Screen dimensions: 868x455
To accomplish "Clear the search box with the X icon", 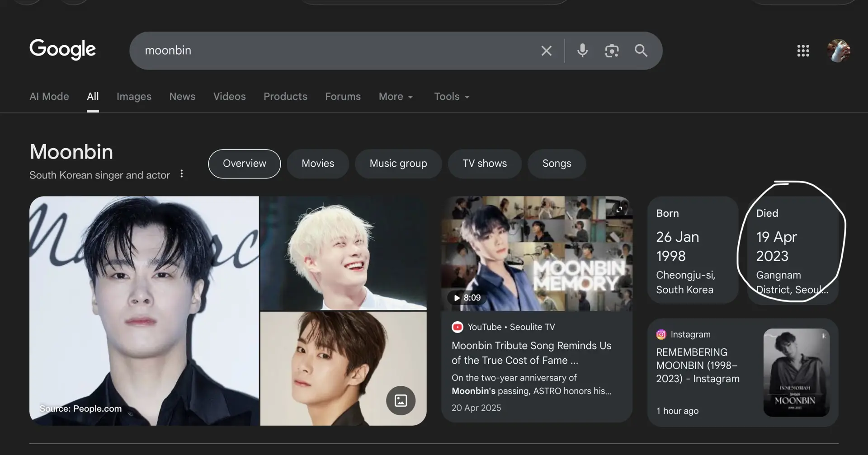I will 546,51.
